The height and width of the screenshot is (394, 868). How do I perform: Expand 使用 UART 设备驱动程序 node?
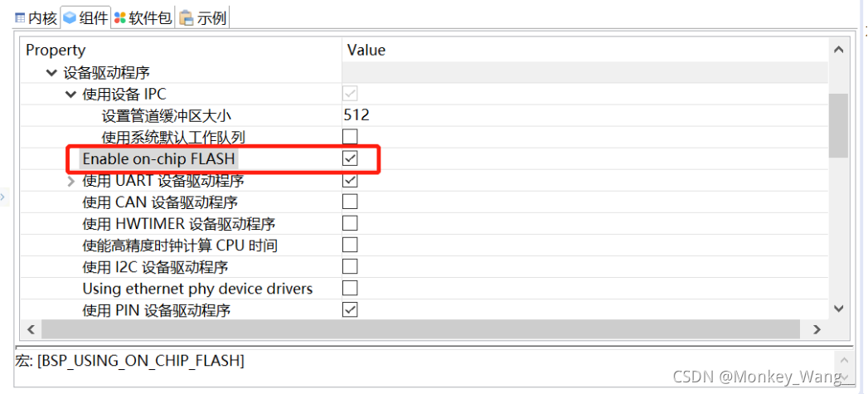(70, 181)
